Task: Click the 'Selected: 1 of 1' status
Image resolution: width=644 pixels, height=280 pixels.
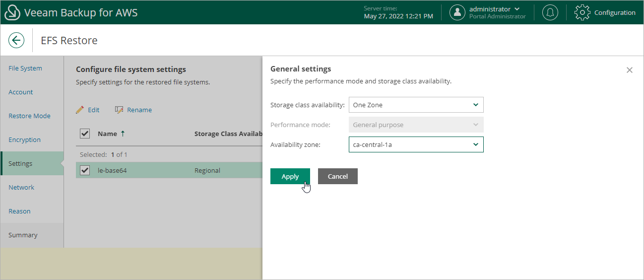Action: pos(104,154)
